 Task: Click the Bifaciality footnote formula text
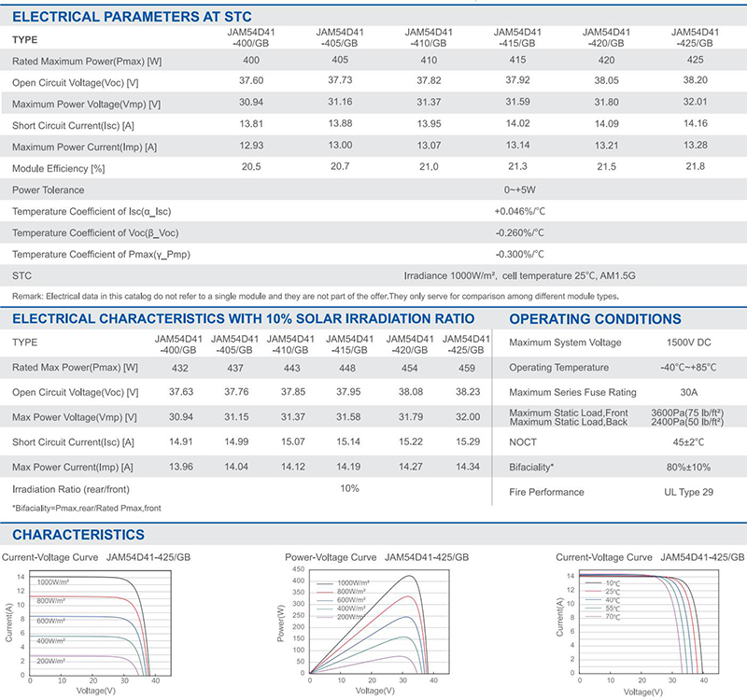tap(73, 508)
